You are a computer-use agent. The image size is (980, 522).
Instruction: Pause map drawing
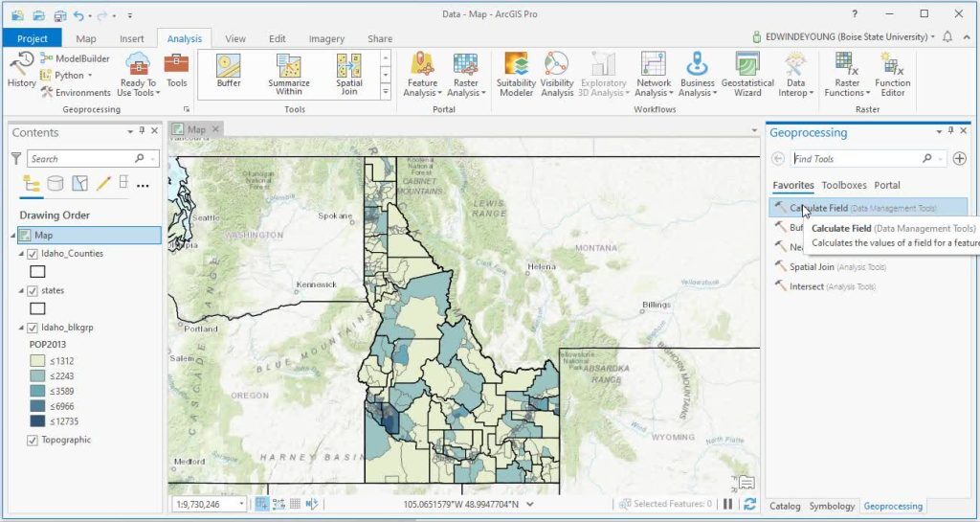pyautogui.click(x=728, y=504)
